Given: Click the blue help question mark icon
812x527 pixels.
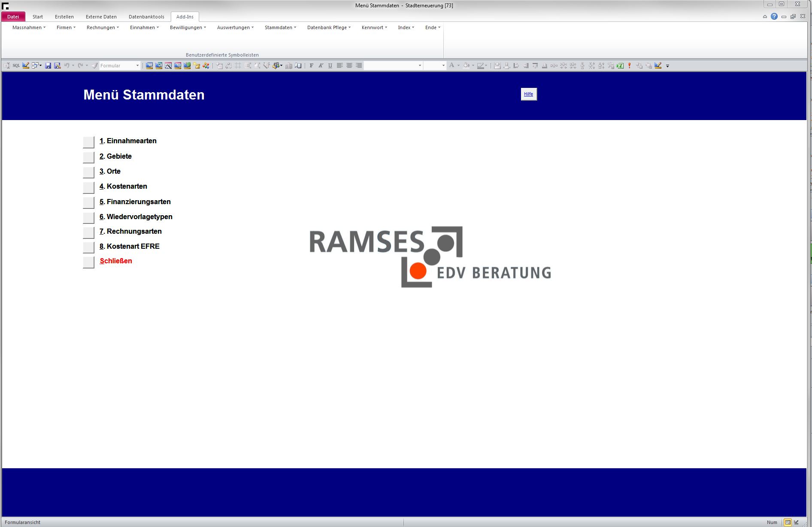Looking at the screenshot, I should [x=774, y=16].
